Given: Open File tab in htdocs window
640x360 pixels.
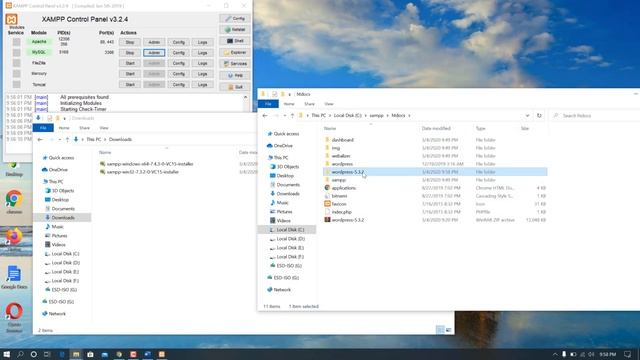Looking at the screenshot, I should click(268, 104).
